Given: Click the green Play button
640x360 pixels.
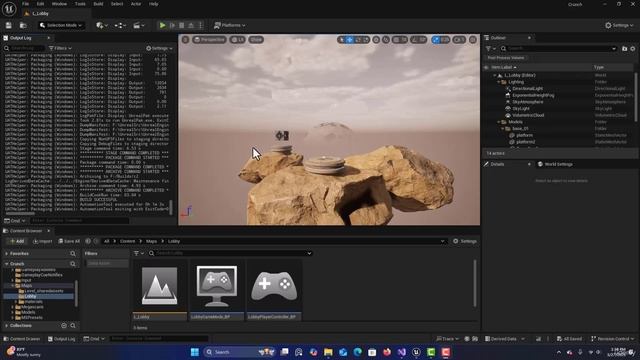Looking at the screenshot, I should coord(162,25).
